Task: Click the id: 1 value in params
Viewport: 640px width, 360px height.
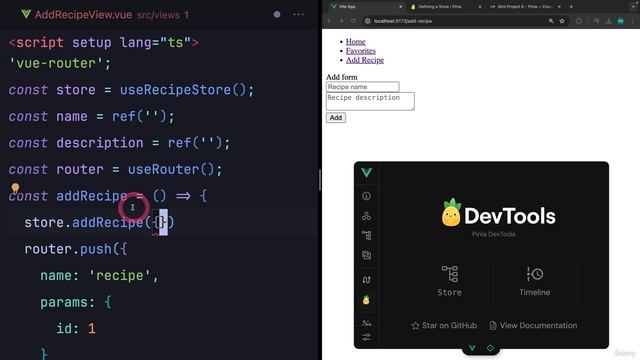Action: click(91, 329)
